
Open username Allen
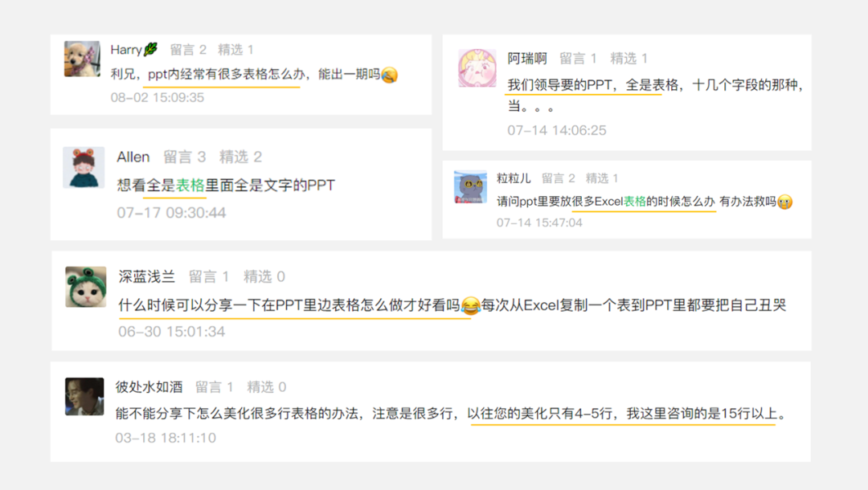coord(133,157)
